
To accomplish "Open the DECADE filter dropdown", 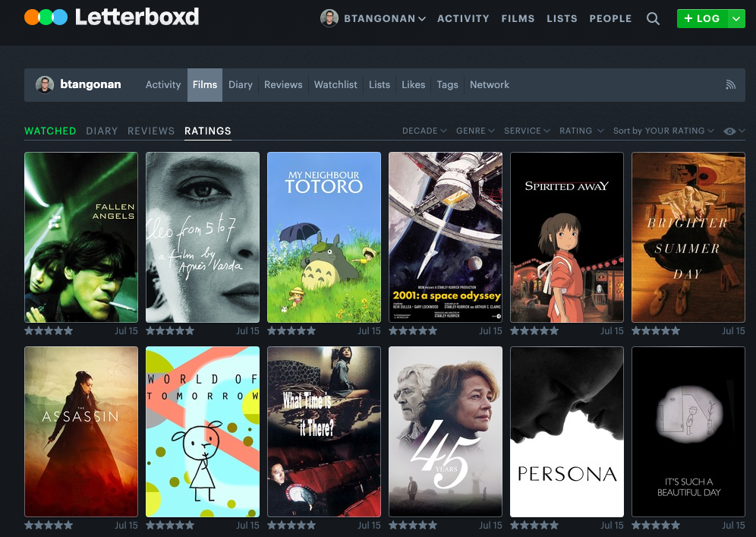I will [424, 131].
